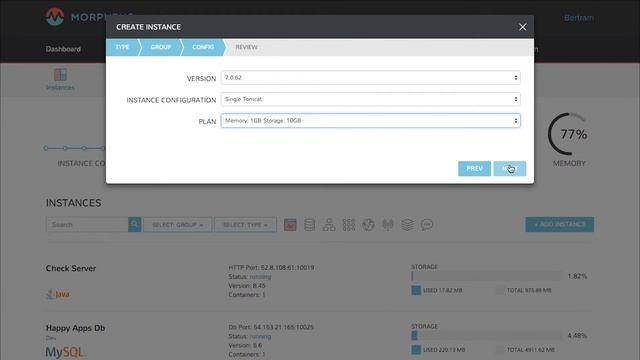
Task: Filter instances by chat bubble icon
Action: click(x=427, y=224)
